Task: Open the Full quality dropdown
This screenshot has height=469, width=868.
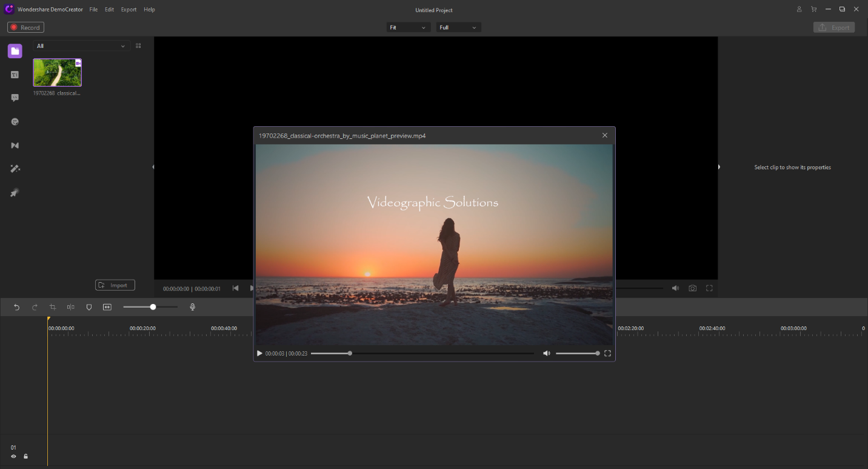Action: (458, 27)
